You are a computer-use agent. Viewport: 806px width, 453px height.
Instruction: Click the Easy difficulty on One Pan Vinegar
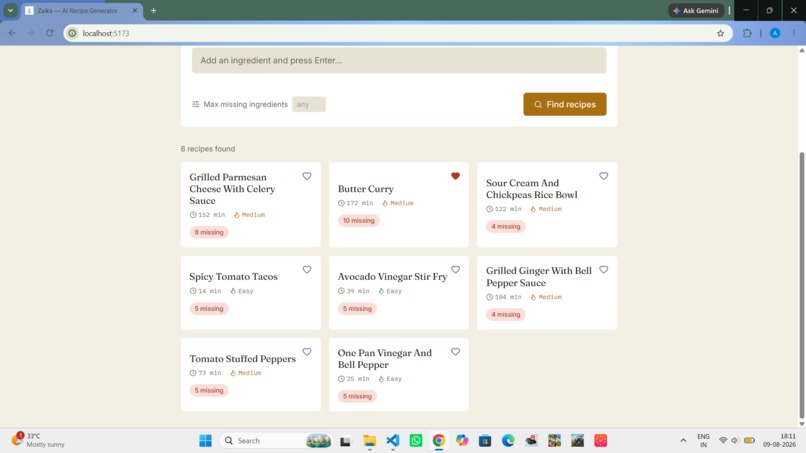pyautogui.click(x=390, y=379)
